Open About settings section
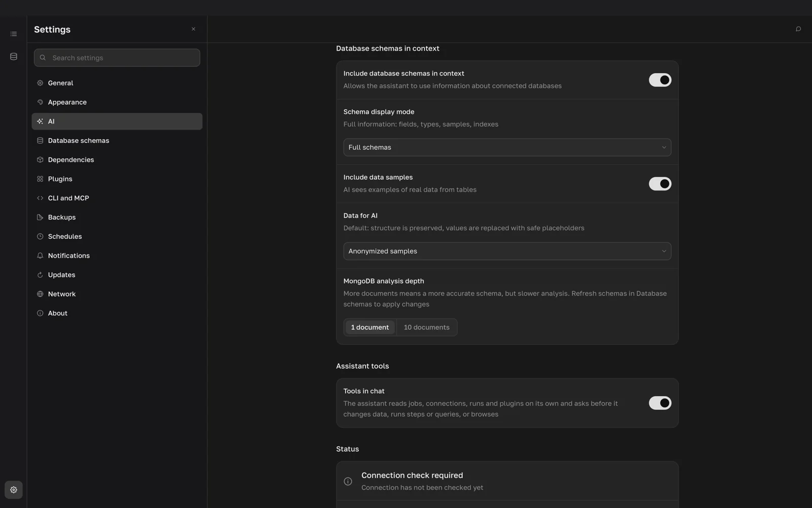 click(117, 313)
